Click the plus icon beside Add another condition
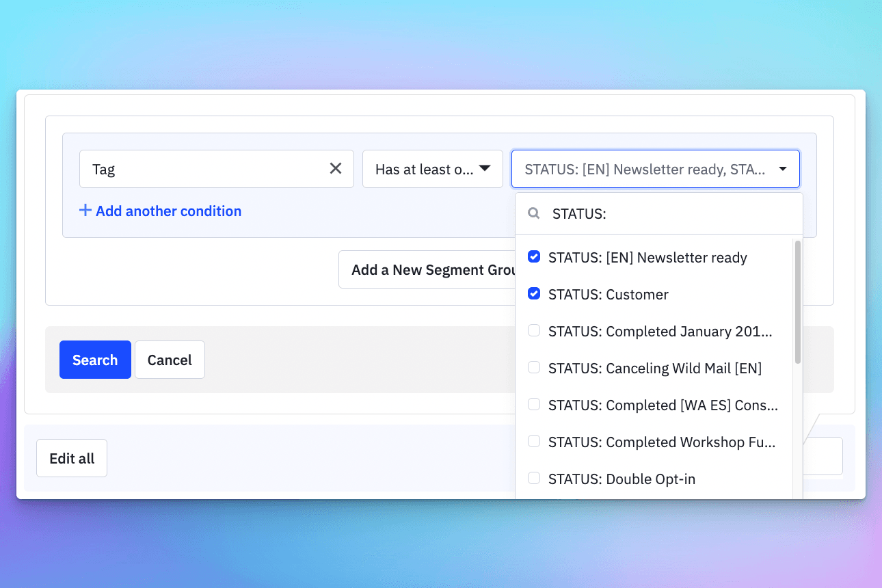The image size is (882, 588). (x=85, y=211)
